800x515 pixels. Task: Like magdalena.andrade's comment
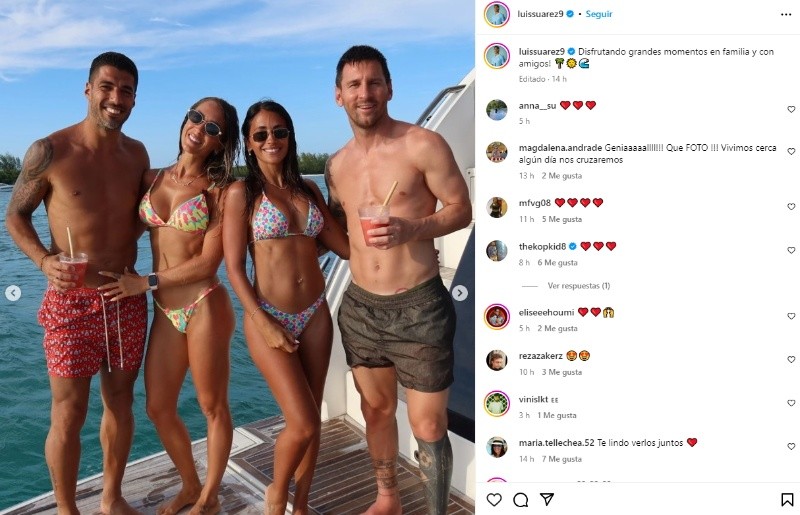791,152
